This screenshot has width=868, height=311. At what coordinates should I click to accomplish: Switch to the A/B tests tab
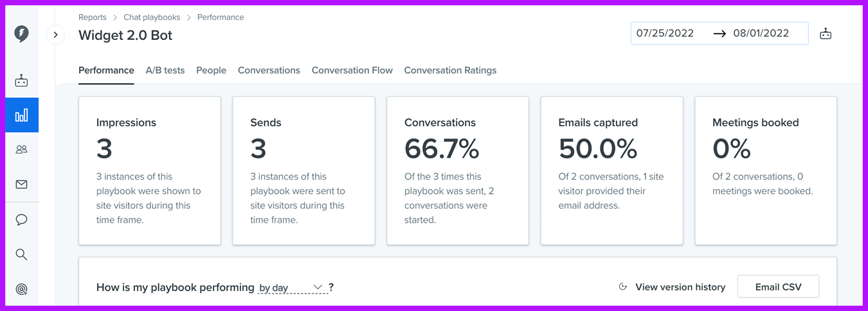point(165,70)
